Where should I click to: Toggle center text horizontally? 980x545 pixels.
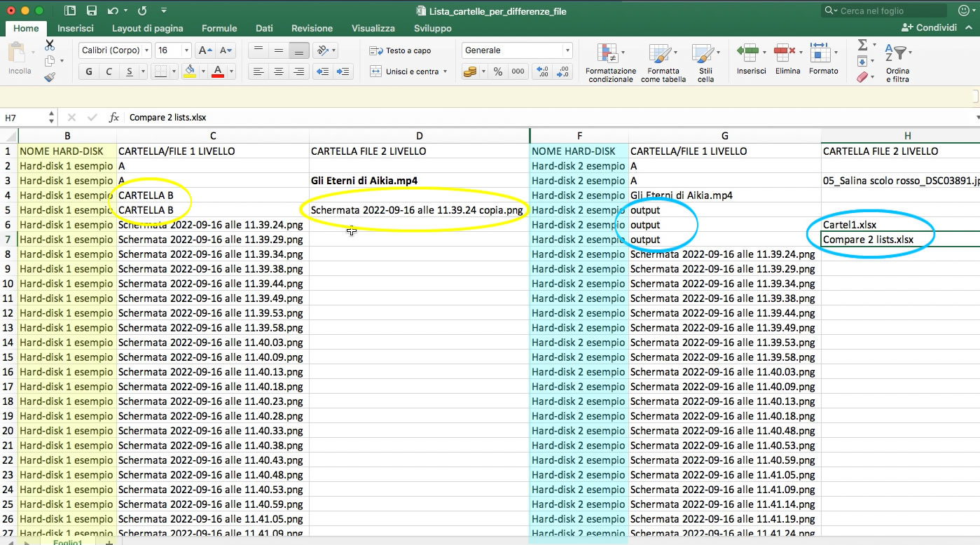279,71
